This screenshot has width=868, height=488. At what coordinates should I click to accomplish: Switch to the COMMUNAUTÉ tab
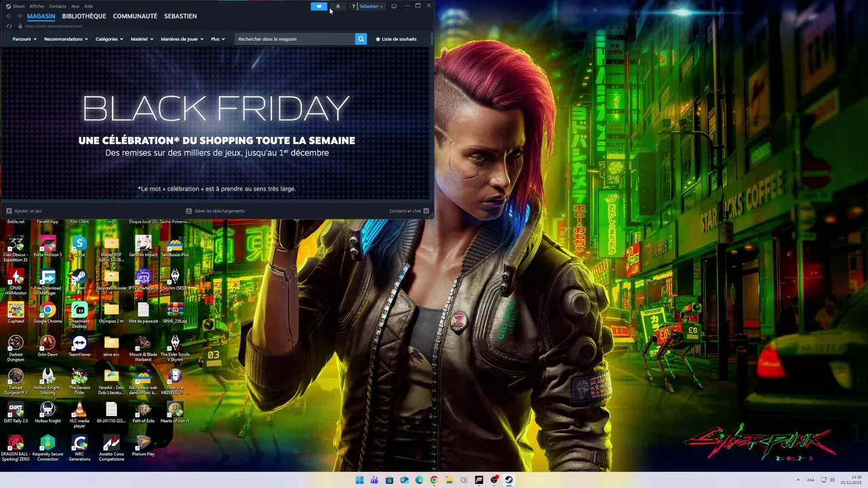(x=135, y=16)
